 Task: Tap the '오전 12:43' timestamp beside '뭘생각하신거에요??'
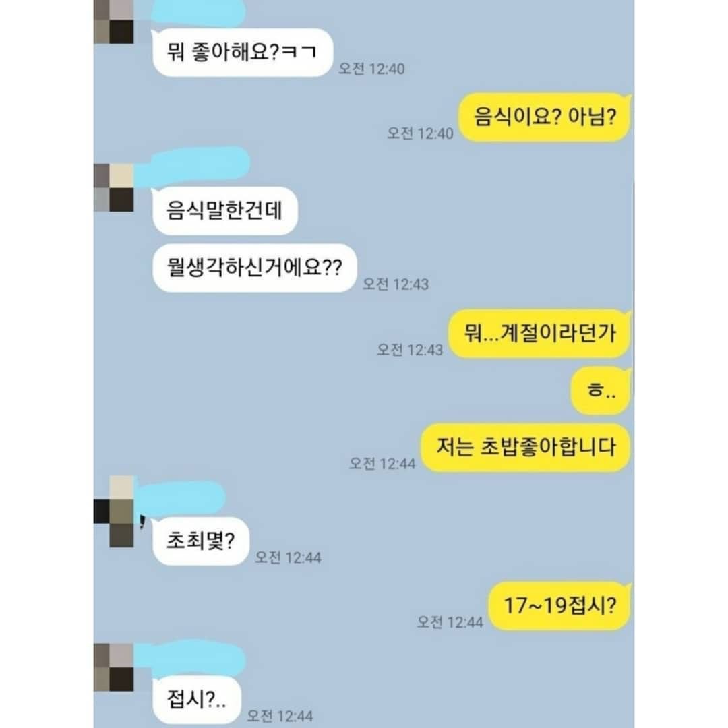pyautogui.click(x=396, y=284)
